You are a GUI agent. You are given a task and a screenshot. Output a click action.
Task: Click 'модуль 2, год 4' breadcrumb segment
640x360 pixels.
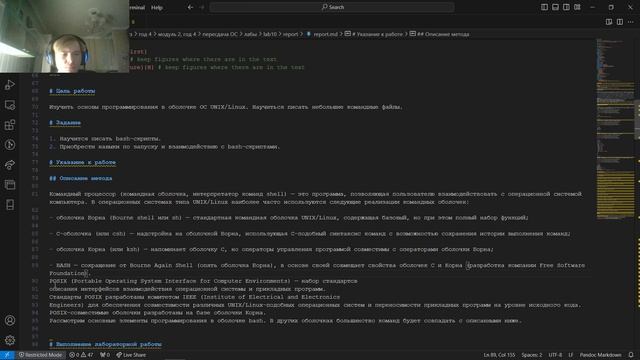(x=176, y=34)
